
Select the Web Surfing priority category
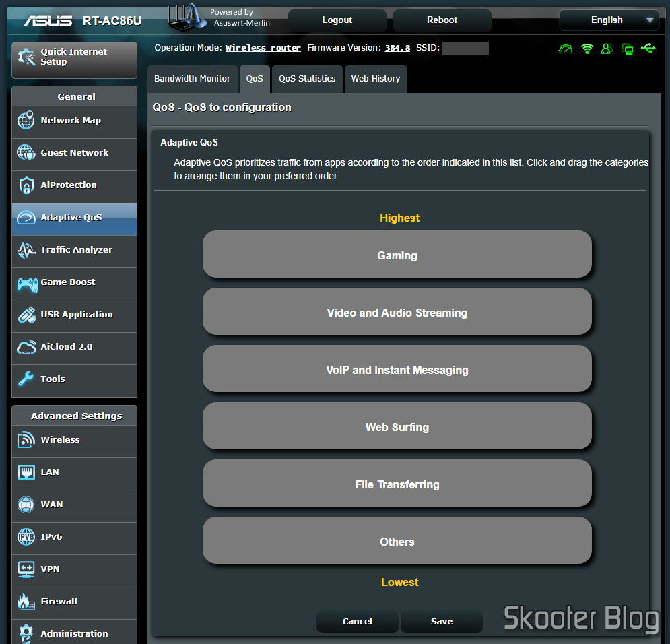397,426
